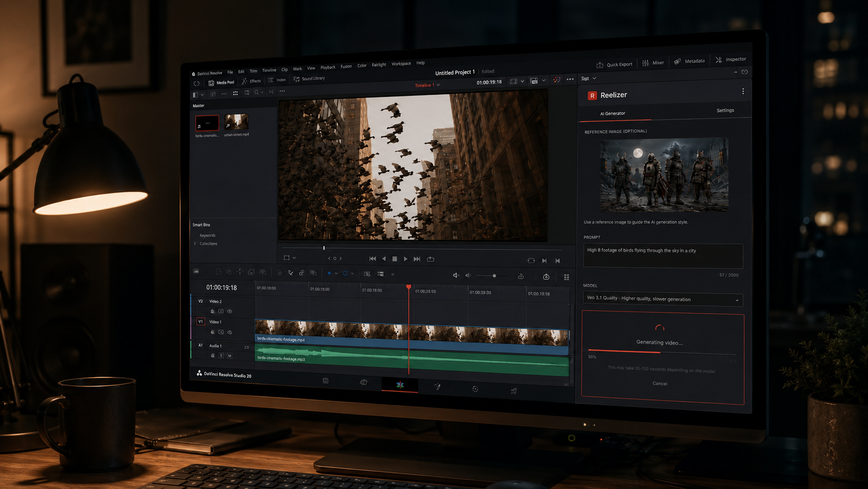Click the V1 track destination selector
Viewport: 868px width, 489px height.
(200, 322)
